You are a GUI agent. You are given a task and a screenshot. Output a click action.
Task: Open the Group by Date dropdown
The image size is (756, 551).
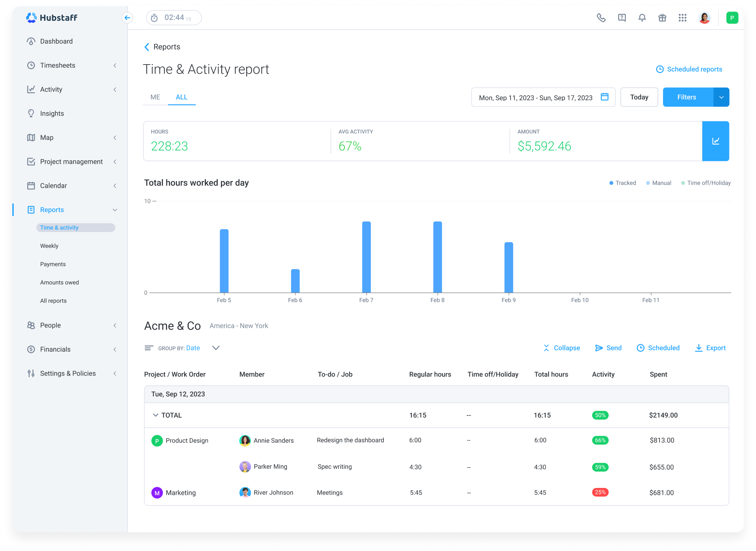tap(193, 348)
